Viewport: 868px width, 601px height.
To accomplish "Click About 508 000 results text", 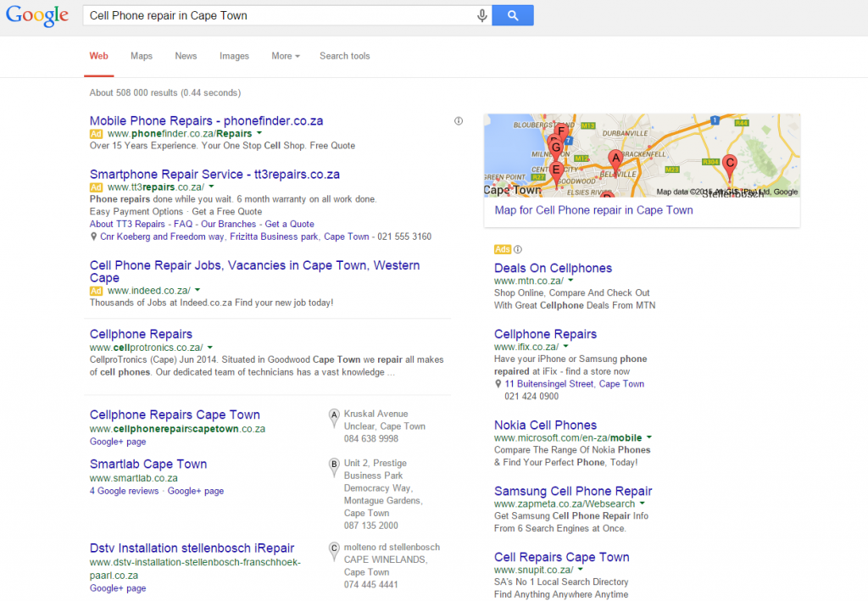I will click(165, 93).
